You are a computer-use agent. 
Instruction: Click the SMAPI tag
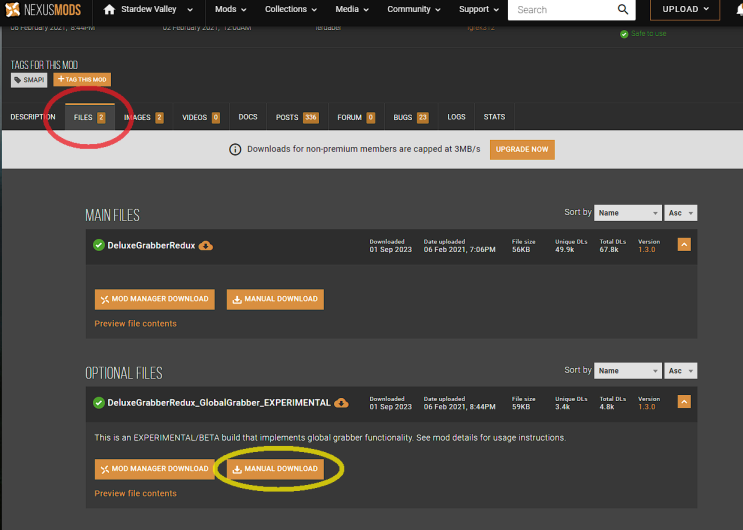pyautogui.click(x=29, y=80)
